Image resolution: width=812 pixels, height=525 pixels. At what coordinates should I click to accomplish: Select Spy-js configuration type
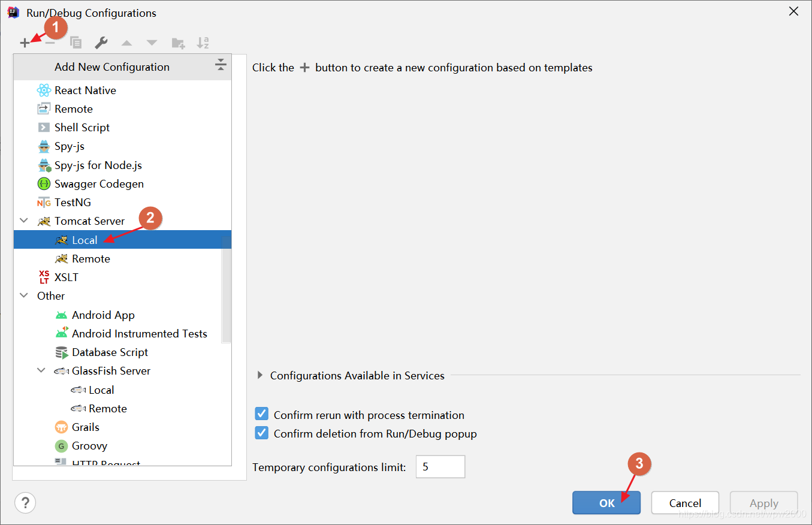122,146
